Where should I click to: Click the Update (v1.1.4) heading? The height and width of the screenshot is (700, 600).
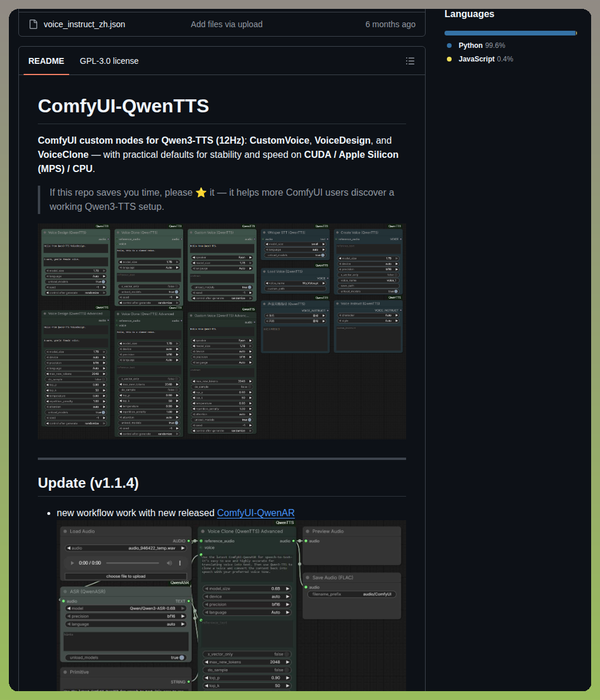89,483
